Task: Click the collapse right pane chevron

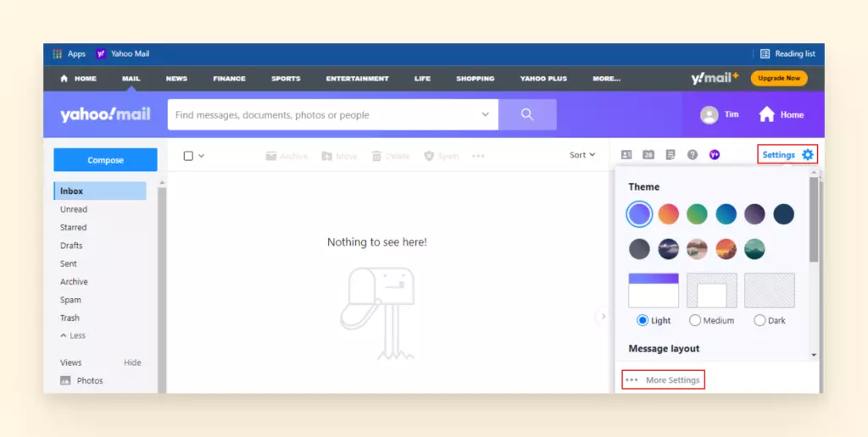Action: pyautogui.click(x=604, y=317)
